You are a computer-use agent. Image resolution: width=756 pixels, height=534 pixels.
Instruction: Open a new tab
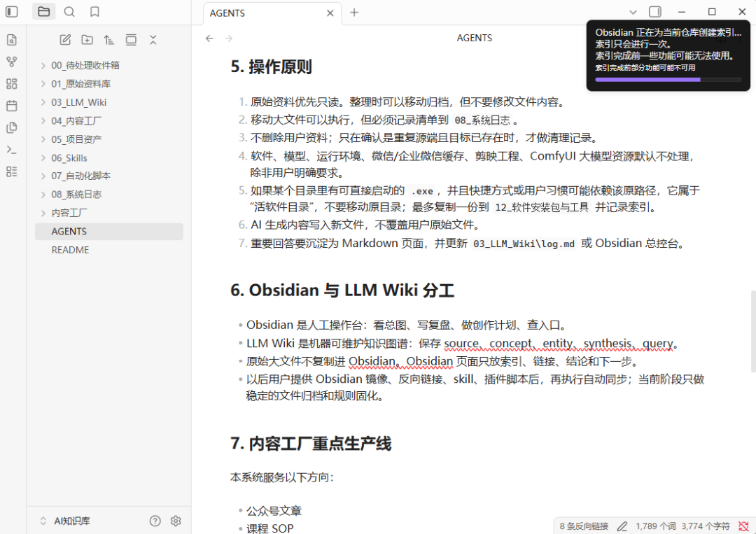click(x=354, y=13)
